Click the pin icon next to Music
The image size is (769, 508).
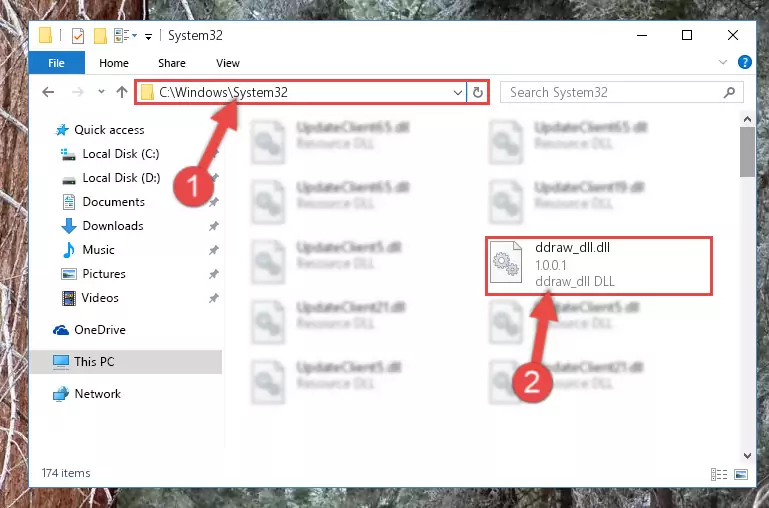[213, 250]
